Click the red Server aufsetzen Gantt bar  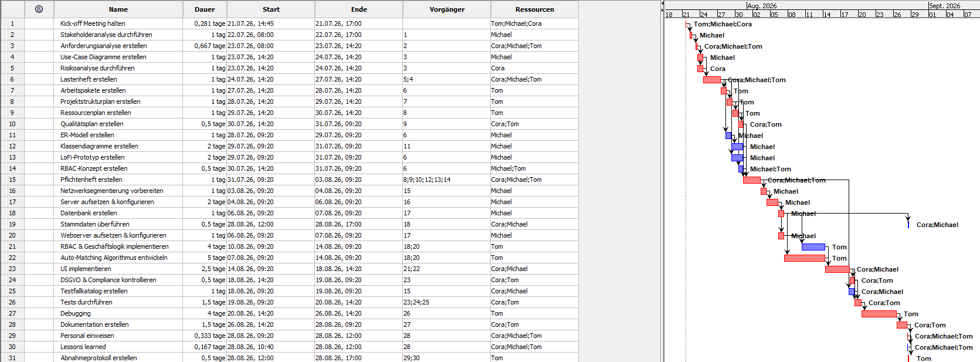coord(772,202)
